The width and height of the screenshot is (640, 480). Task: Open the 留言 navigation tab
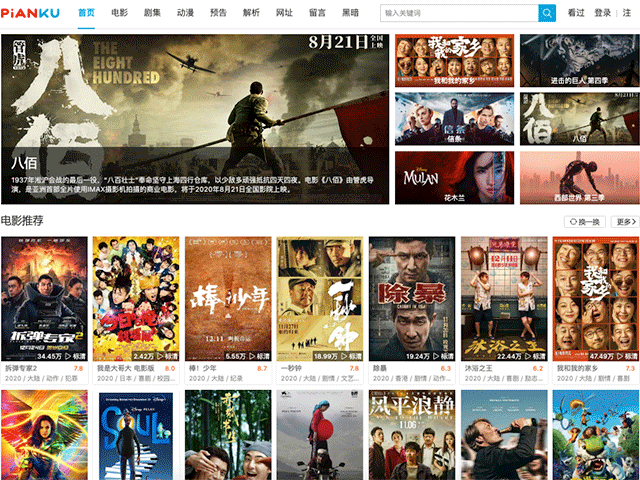pos(317,13)
